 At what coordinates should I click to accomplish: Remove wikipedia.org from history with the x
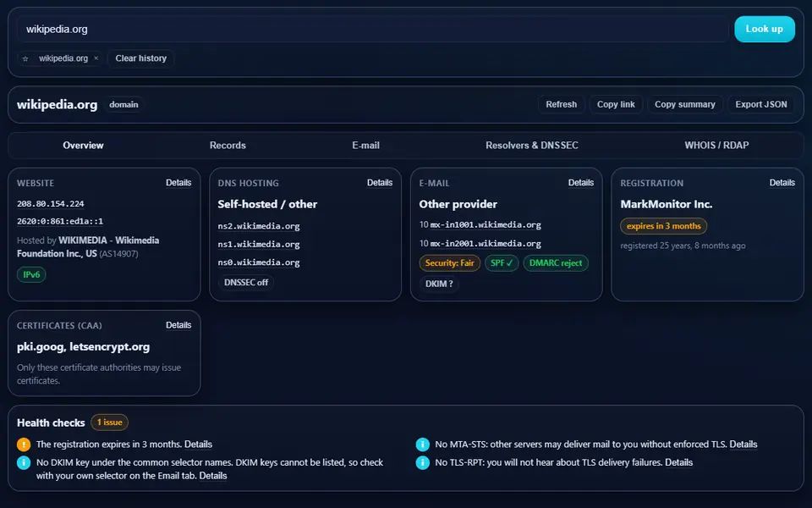96,58
